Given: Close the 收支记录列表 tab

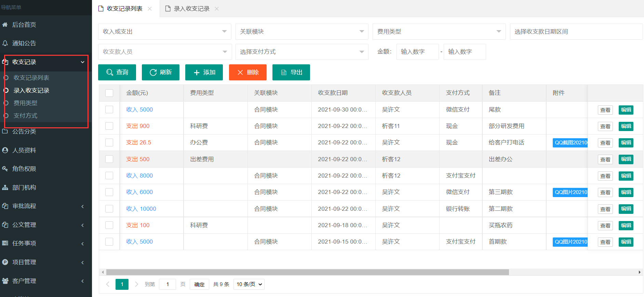Looking at the screenshot, I should pyautogui.click(x=150, y=9).
